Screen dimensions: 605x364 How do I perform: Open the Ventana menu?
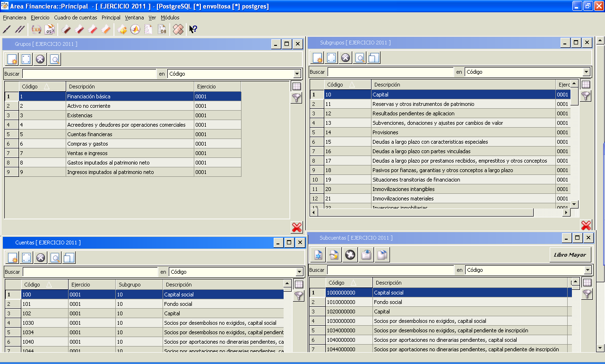click(134, 17)
